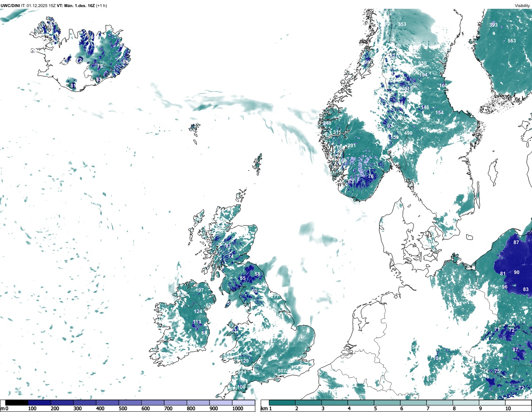This screenshot has height=412, width=532.
Task: Select the 500–600 m purple legend swatch
Action: (x=130, y=403)
